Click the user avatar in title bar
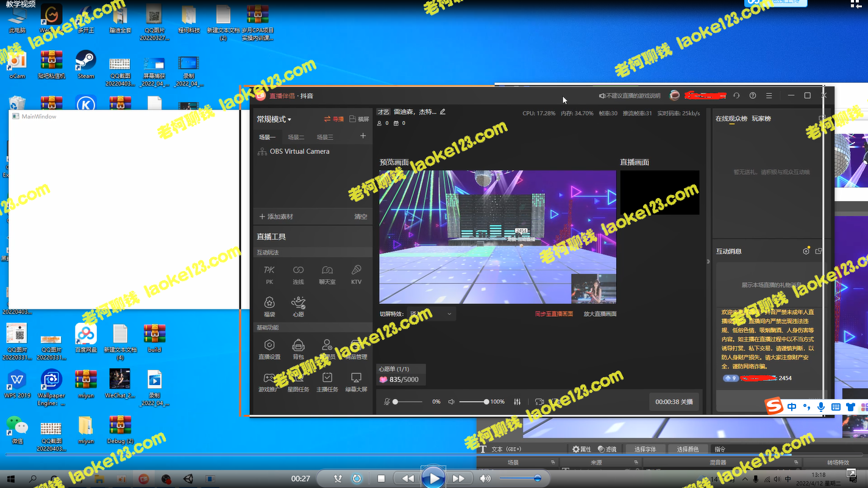 [674, 96]
